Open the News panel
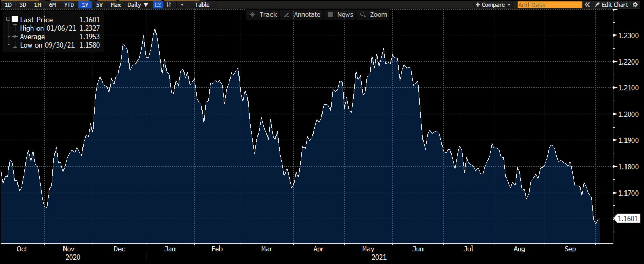Image resolution: width=644 pixels, height=264 pixels. pos(339,15)
